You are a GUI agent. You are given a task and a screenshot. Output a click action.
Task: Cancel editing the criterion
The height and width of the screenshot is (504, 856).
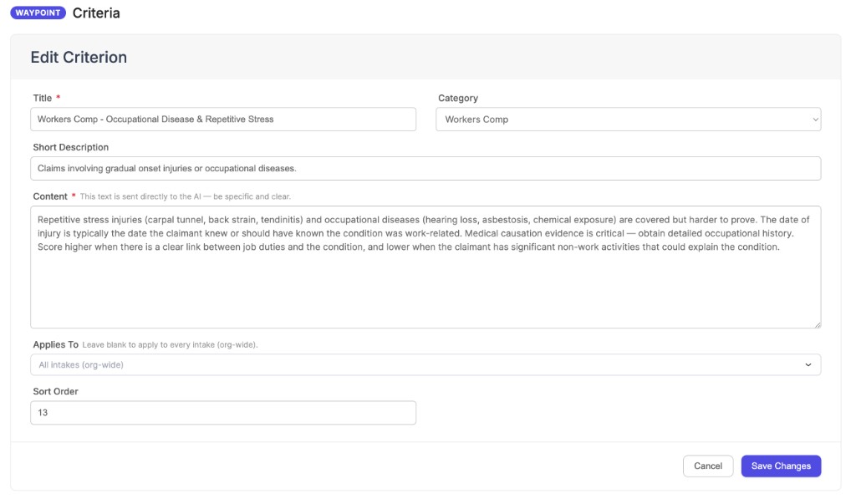tap(708, 466)
